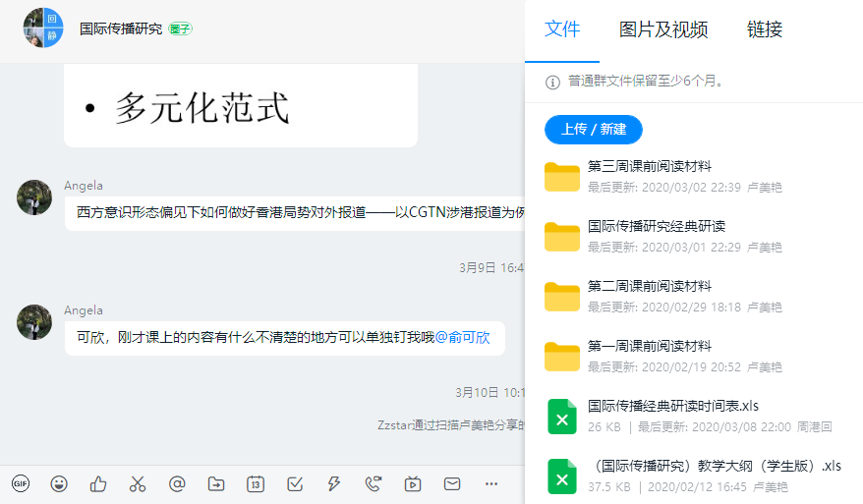Open the calendar schedule icon
Screen dimensions: 863x504
(256, 483)
